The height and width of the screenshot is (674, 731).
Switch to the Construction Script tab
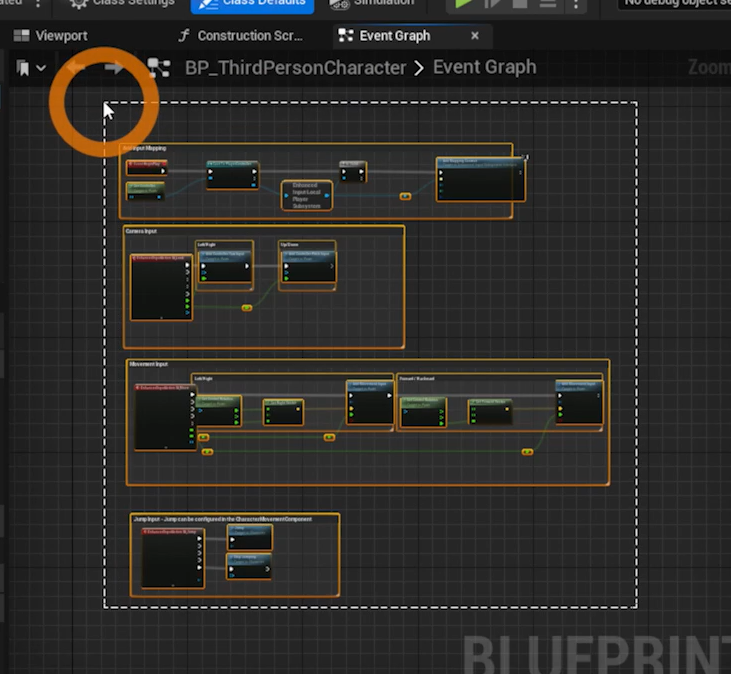(241, 36)
